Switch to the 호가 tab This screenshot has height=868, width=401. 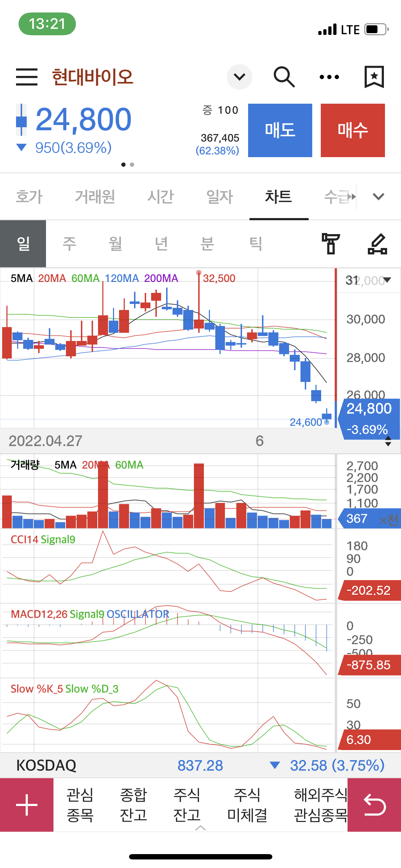29,197
